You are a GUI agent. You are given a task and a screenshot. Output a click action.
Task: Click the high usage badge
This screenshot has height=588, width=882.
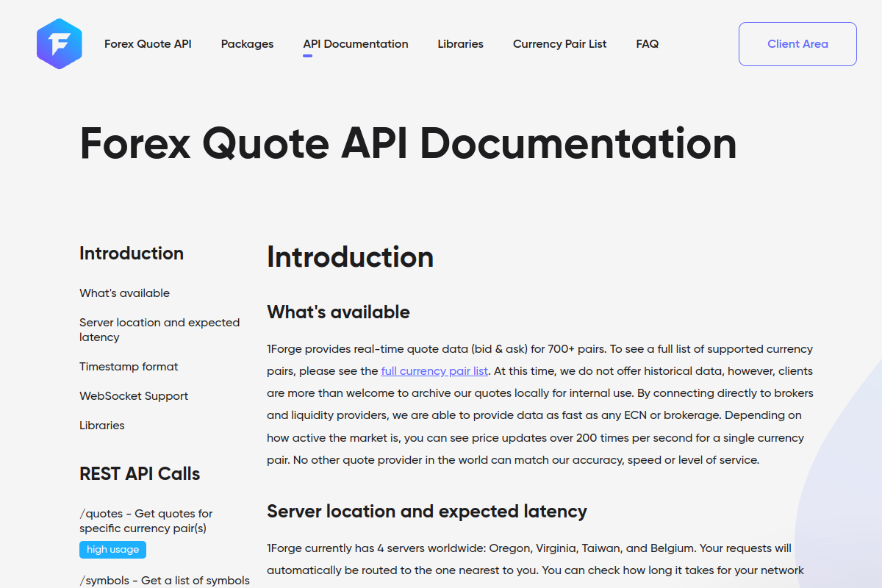point(113,550)
